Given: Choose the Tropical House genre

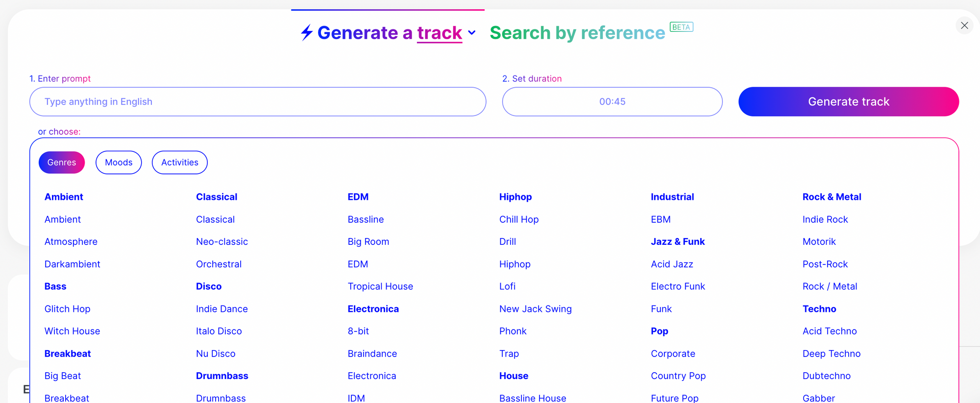Looking at the screenshot, I should pos(381,286).
